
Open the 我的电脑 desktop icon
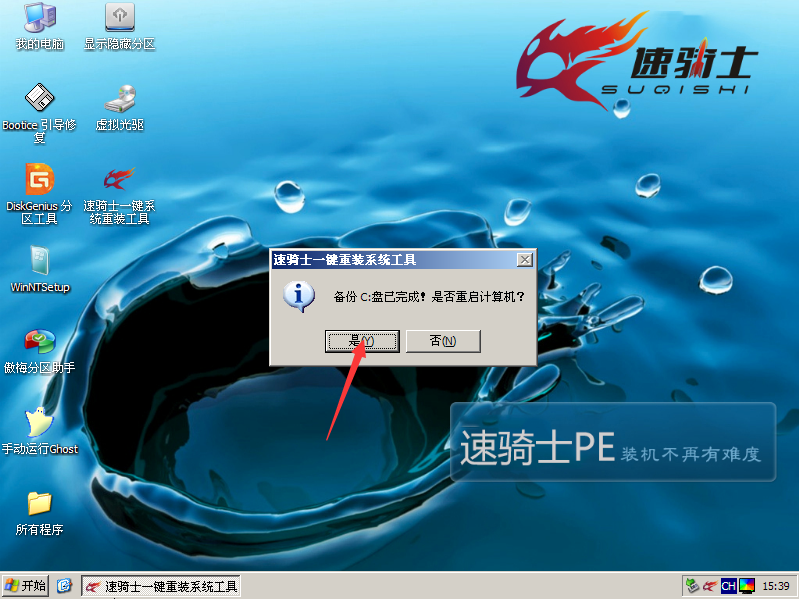pos(40,25)
